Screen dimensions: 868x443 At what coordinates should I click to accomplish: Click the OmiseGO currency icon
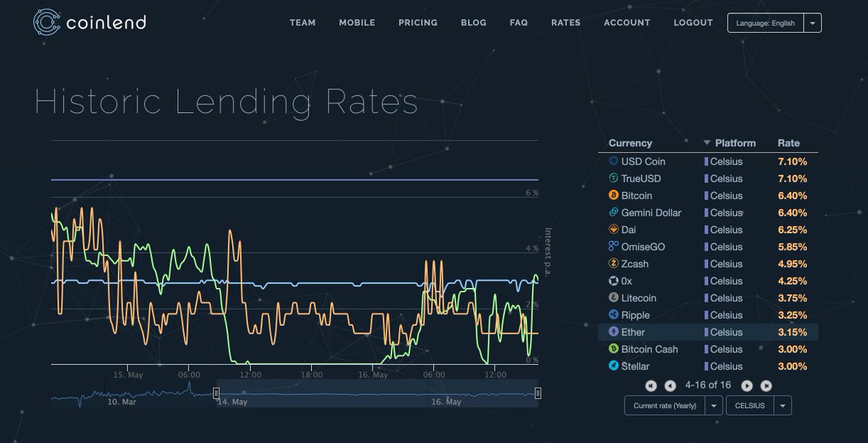click(x=613, y=247)
